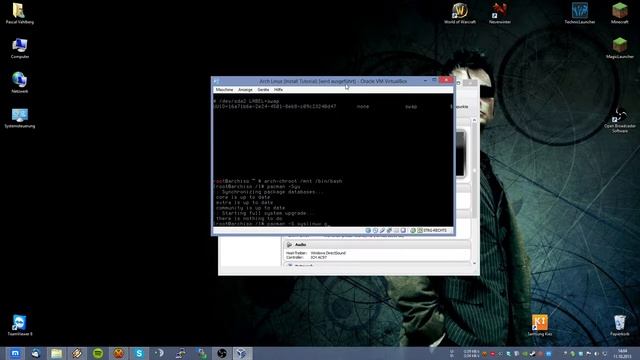Open the MagicLauncher desktop shortcut
The image size is (640, 360).
click(620, 48)
